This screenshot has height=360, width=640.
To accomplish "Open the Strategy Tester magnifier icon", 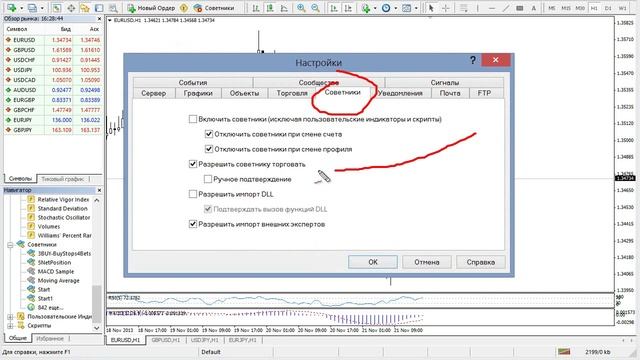I will pyautogui.click(x=113, y=8).
